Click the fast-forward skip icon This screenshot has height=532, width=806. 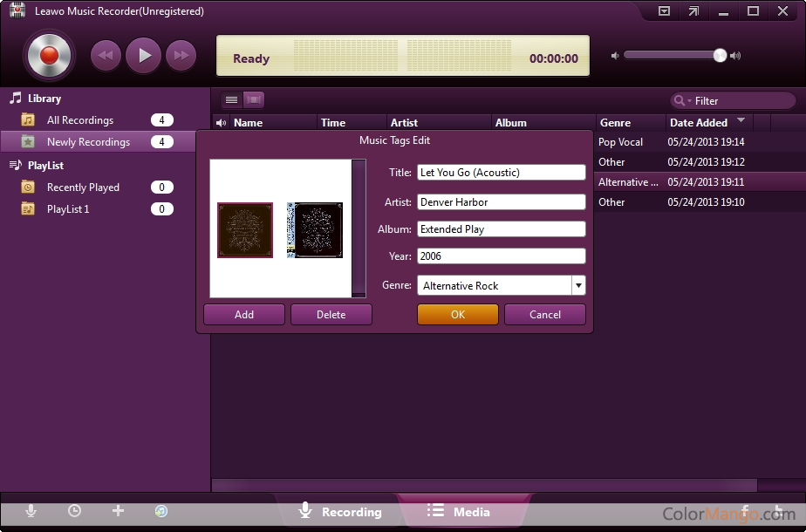coord(181,55)
